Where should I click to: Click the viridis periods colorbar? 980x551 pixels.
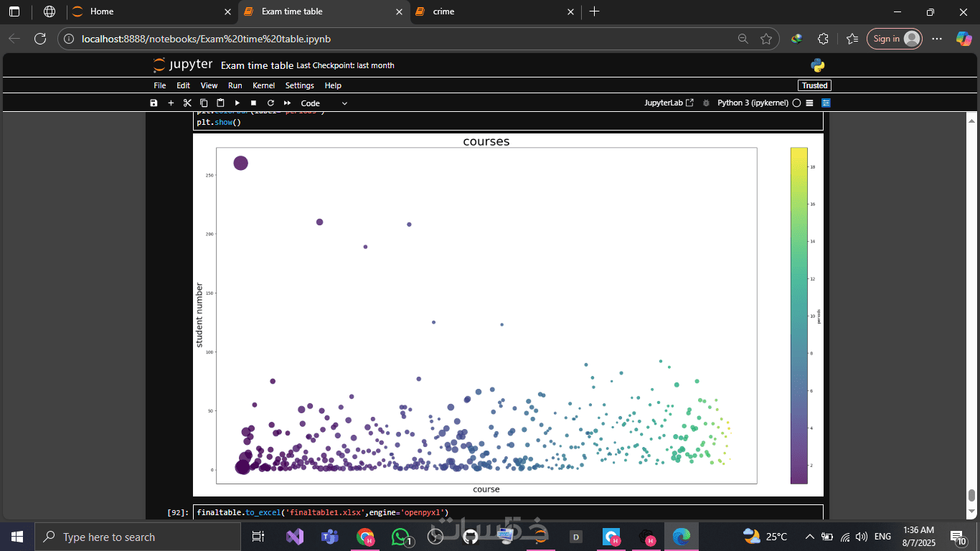(x=798, y=316)
